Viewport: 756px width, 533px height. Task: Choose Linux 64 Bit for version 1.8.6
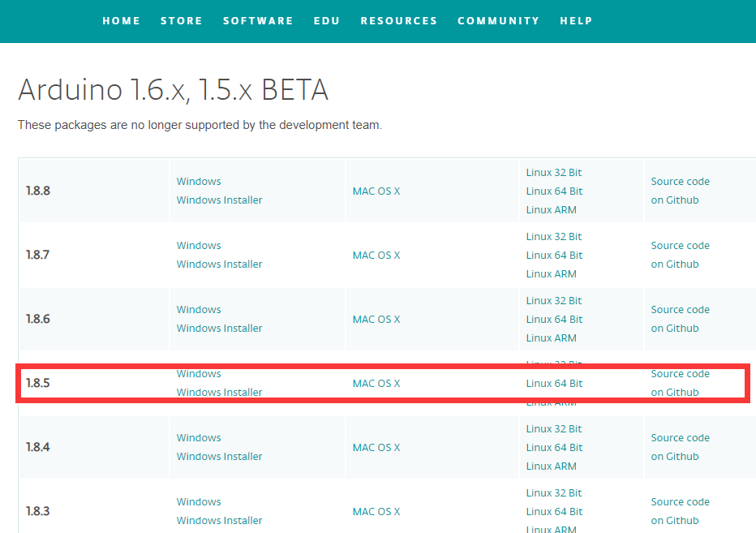pyautogui.click(x=554, y=320)
